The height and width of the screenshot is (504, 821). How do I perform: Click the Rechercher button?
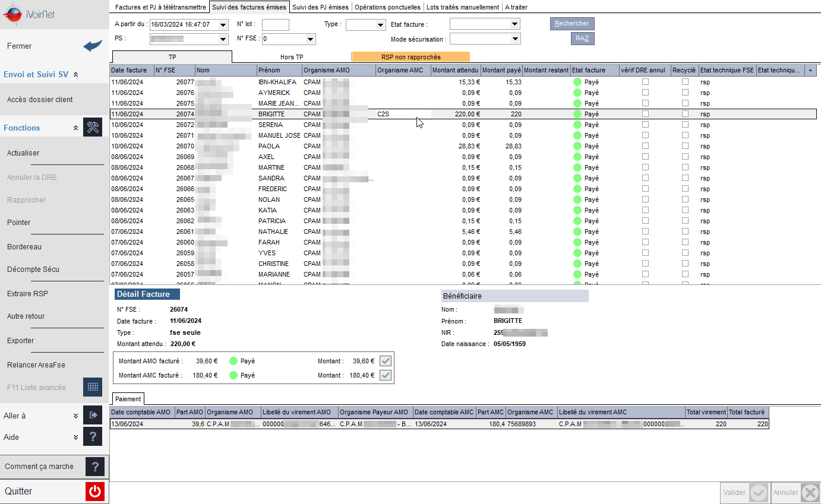pos(572,24)
